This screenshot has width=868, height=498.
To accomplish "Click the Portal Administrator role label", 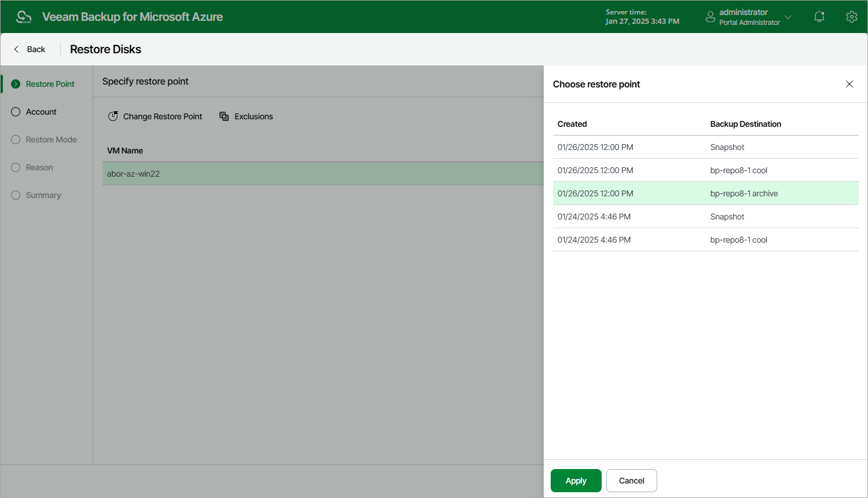I will coord(750,23).
